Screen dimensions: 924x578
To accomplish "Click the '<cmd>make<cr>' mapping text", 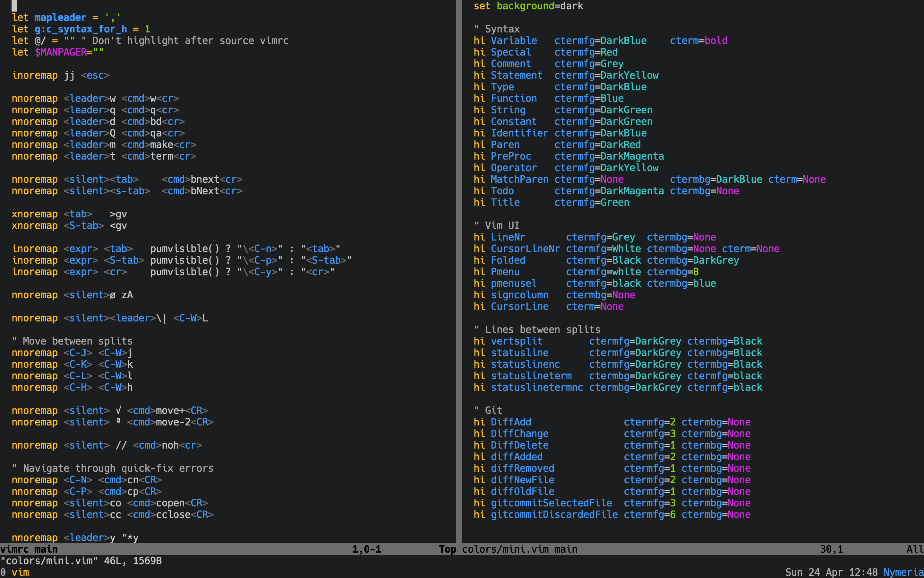I will (159, 144).
